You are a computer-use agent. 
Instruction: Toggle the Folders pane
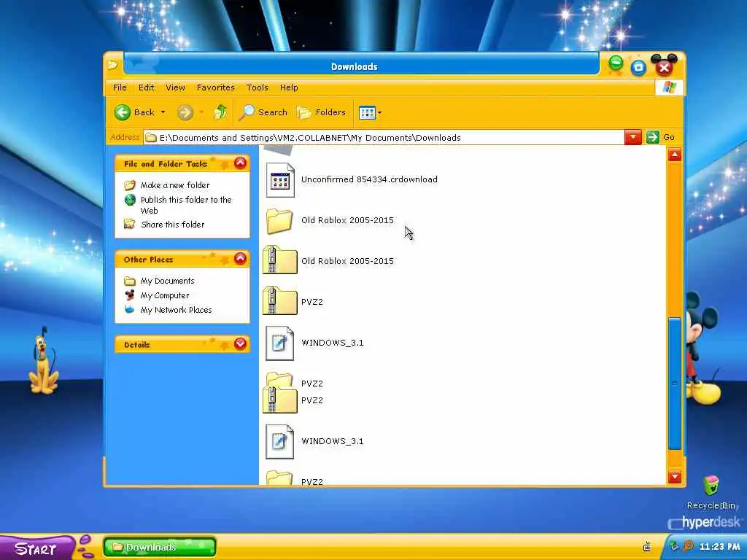coord(321,112)
